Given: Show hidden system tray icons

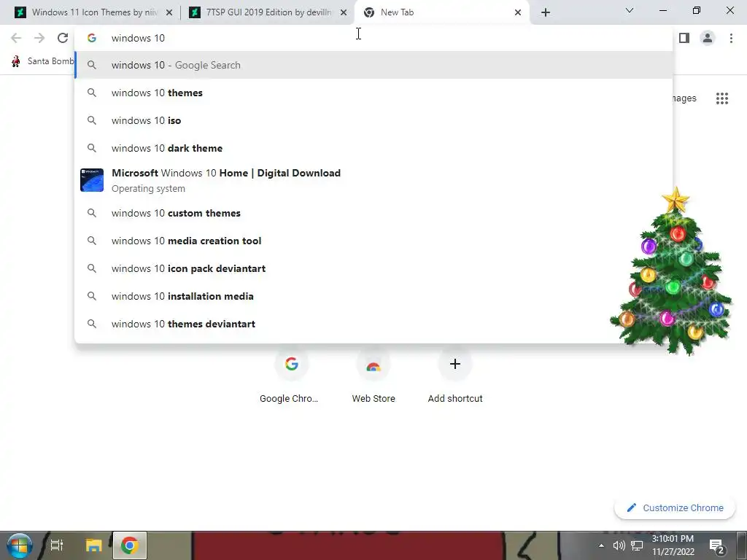Looking at the screenshot, I should 601,545.
